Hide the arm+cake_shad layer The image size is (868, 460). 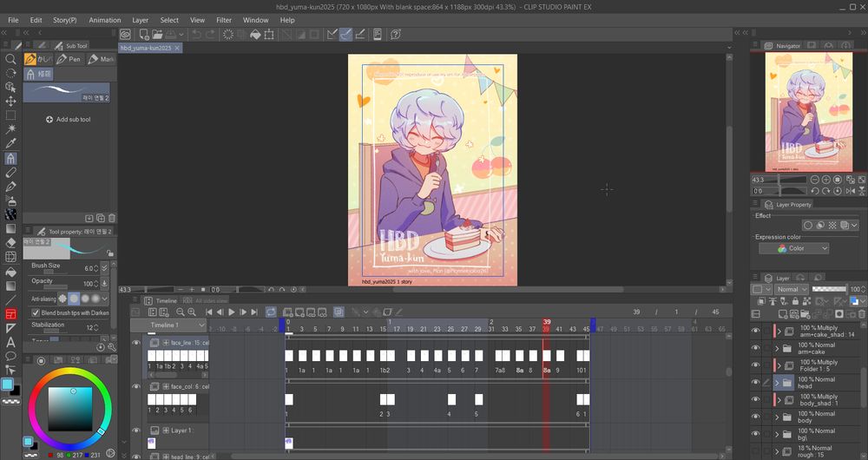point(756,332)
